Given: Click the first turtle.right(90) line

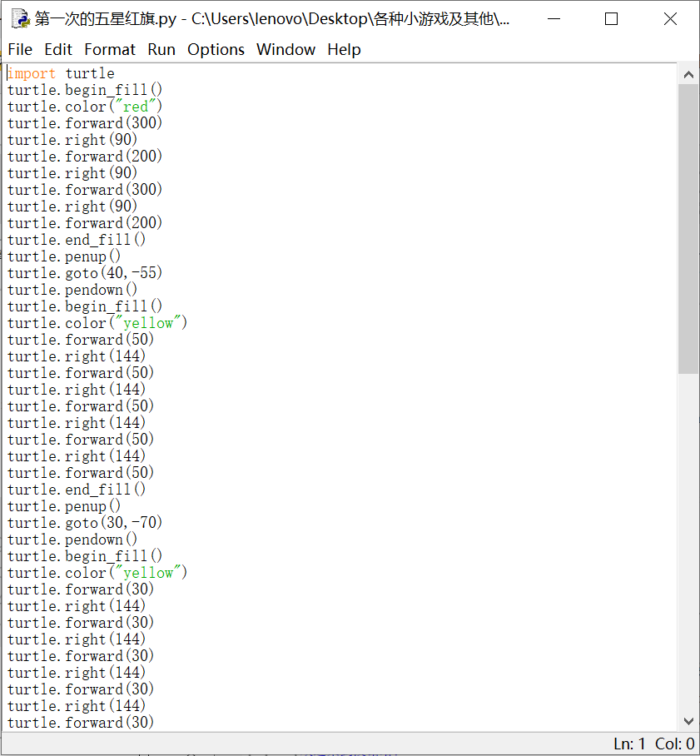Looking at the screenshot, I should click(72, 140).
